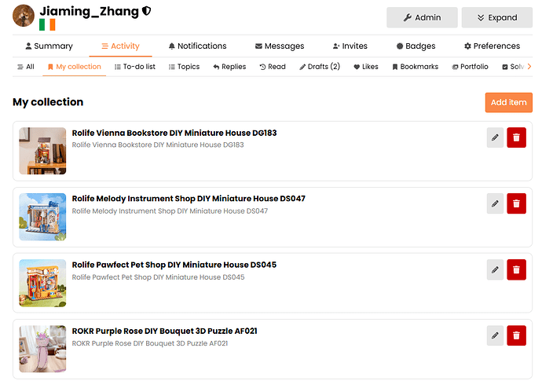Open the Preferences tab
Image resolution: width=542 pixels, height=392 pixels.
click(492, 46)
